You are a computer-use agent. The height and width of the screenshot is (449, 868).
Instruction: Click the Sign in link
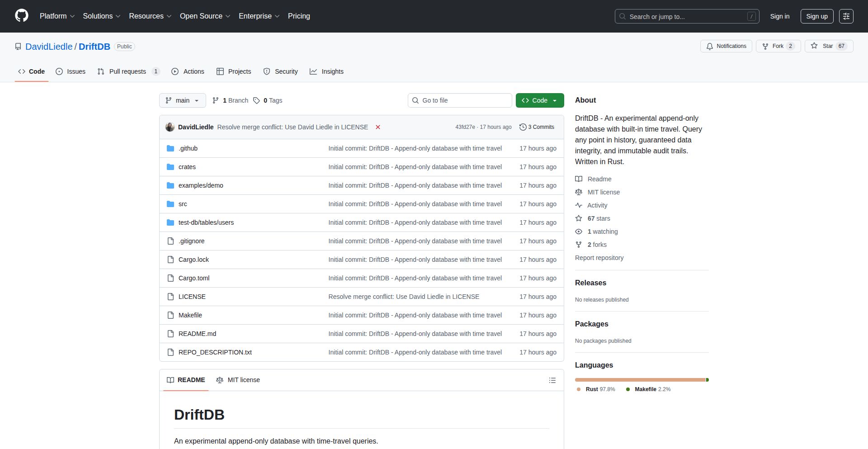point(780,16)
